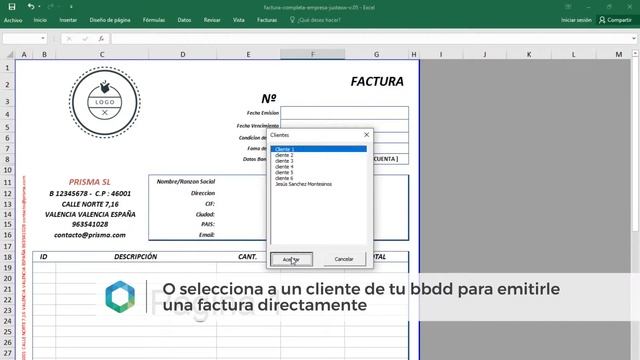Screen dimensions: 640x360
Task: Expand the formula bar chevron
Action: click(634, 38)
